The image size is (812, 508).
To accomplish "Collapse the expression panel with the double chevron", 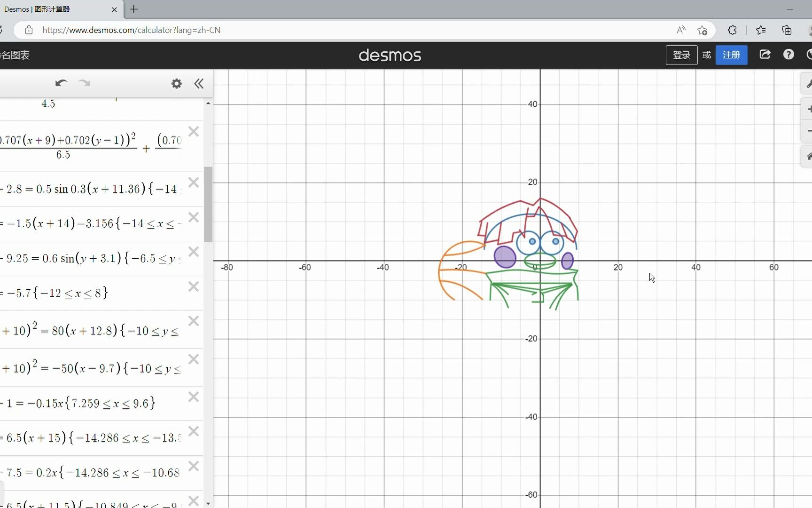I will 199,84.
